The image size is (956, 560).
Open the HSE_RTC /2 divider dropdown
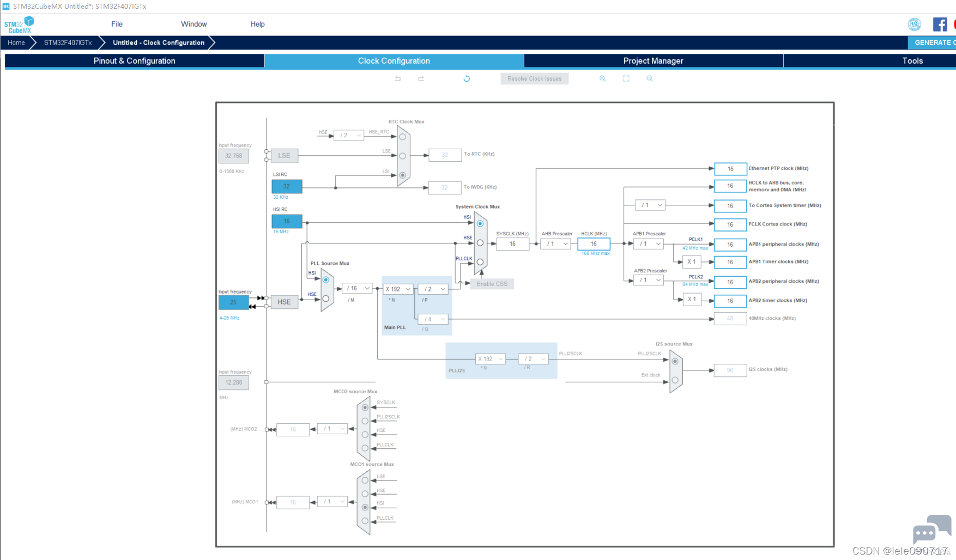(349, 135)
